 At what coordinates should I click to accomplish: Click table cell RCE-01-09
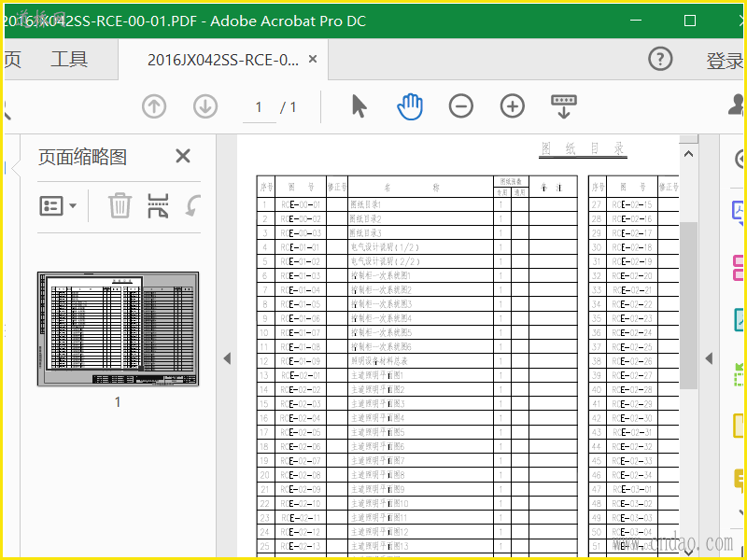pos(301,361)
